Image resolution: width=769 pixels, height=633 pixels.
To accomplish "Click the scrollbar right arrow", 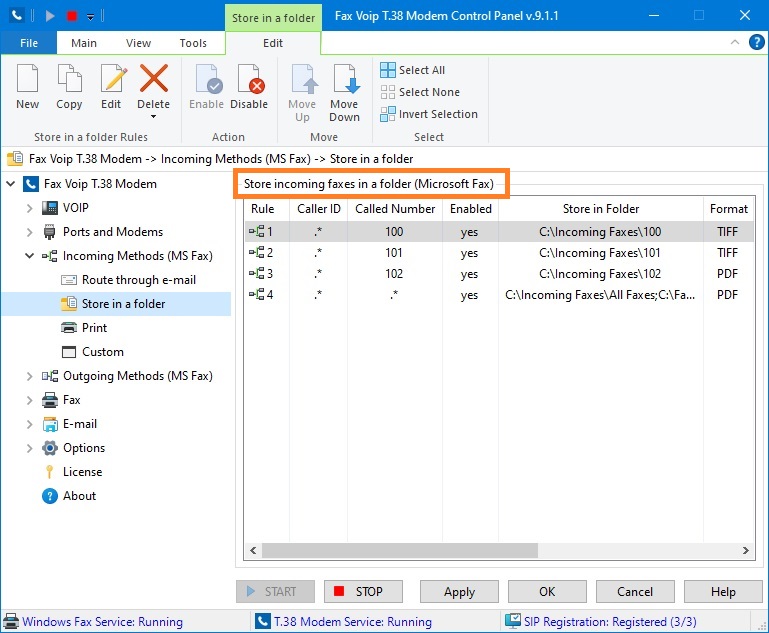I will coord(745,550).
